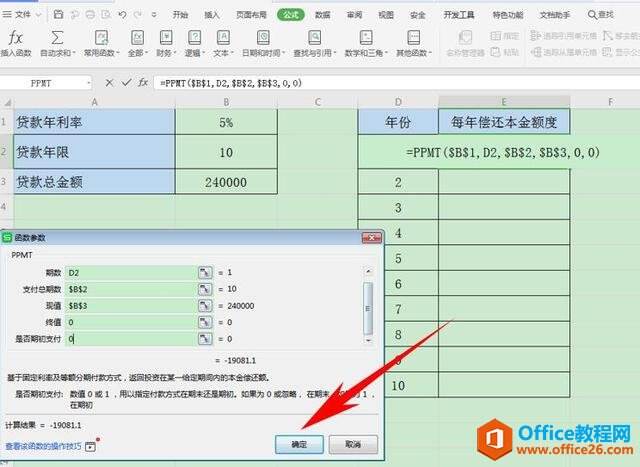Switch to the 文档助手 tab
The width and height of the screenshot is (640, 467).
(555, 15)
